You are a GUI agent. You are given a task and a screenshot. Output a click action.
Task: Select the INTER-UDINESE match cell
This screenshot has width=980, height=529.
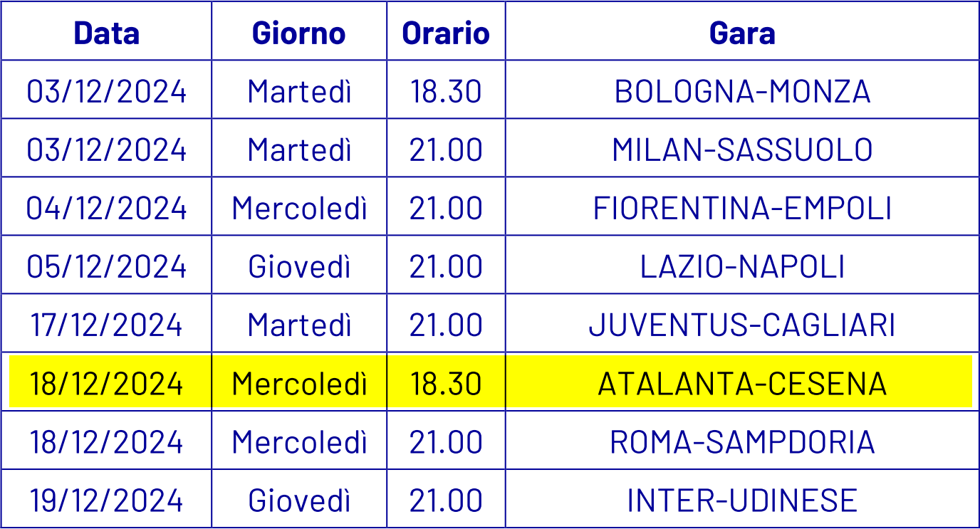tap(742, 500)
